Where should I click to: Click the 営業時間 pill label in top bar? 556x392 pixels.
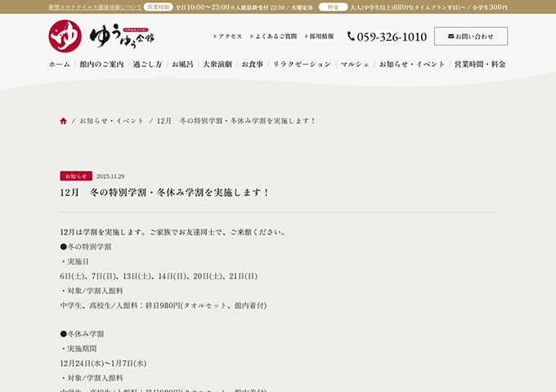coord(158,7)
